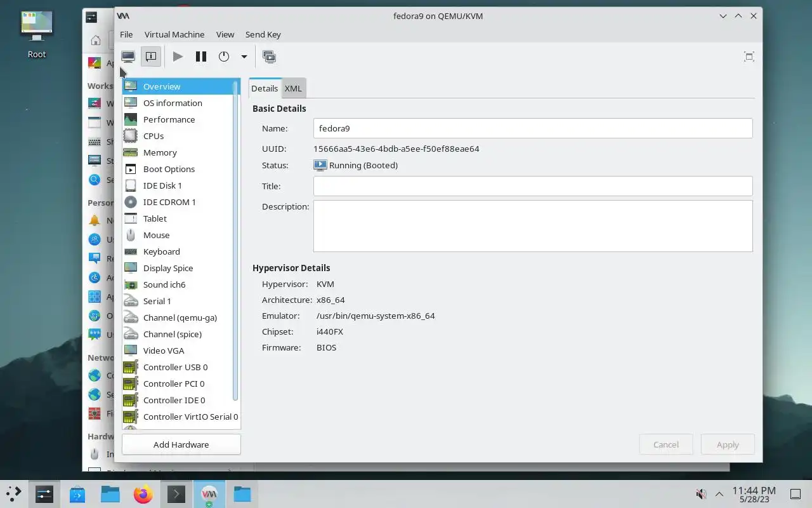Image resolution: width=812 pixels, height=508 pixels.
Task: Open Discover software center taskbar icon
Action: click(77, 493)
